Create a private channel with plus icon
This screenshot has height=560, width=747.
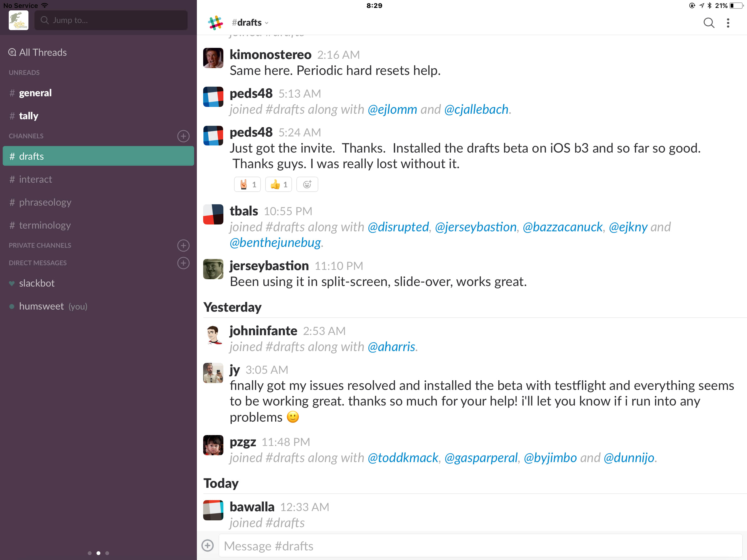point(183,246)
